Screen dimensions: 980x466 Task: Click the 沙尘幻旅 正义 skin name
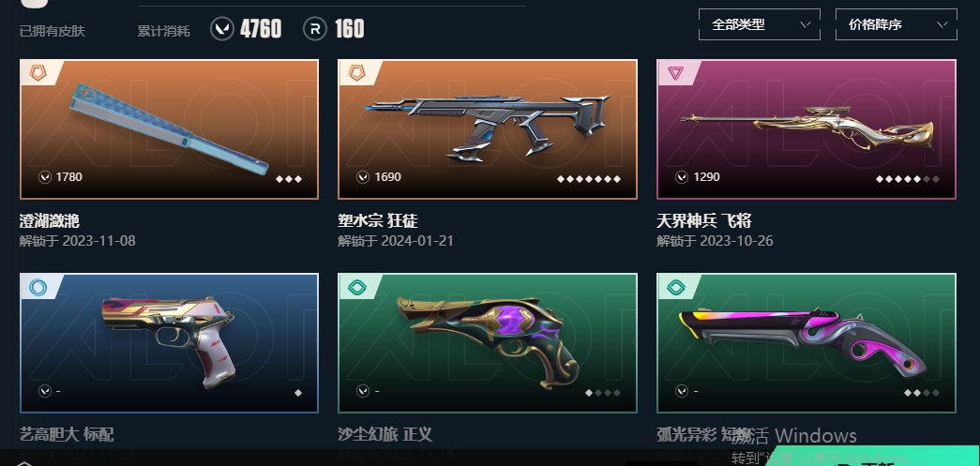[x=385, y=434]
